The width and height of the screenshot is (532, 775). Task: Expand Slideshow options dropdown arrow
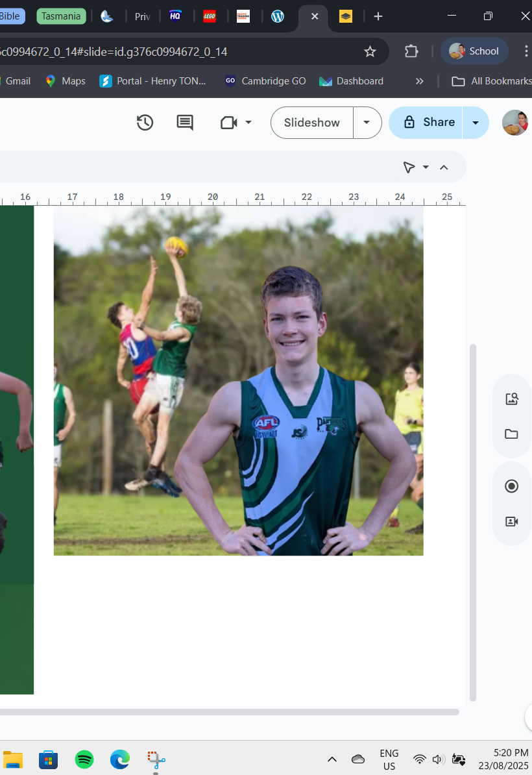point(367,123)
